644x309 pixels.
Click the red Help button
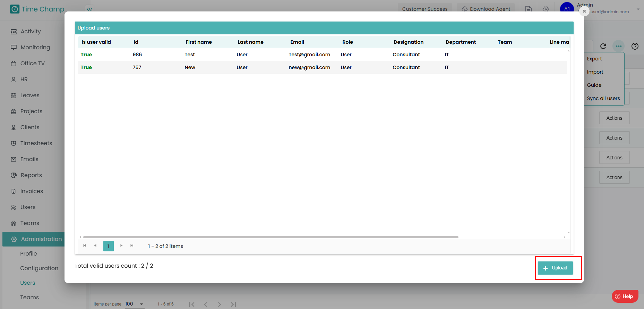[625, 296]
